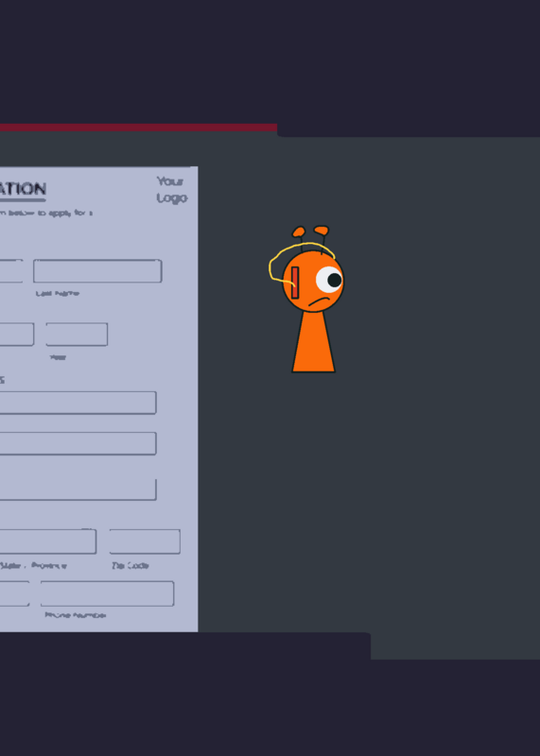Click the Year input field
The image size is (540, 756).
point(77,335)
